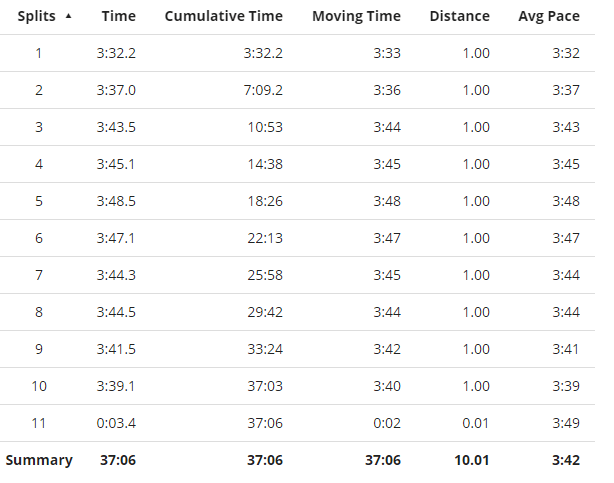This screenshot has height=483, width=614.
Task: Click the 0:03.4 time cell
Action: click(x=117, y=423)
